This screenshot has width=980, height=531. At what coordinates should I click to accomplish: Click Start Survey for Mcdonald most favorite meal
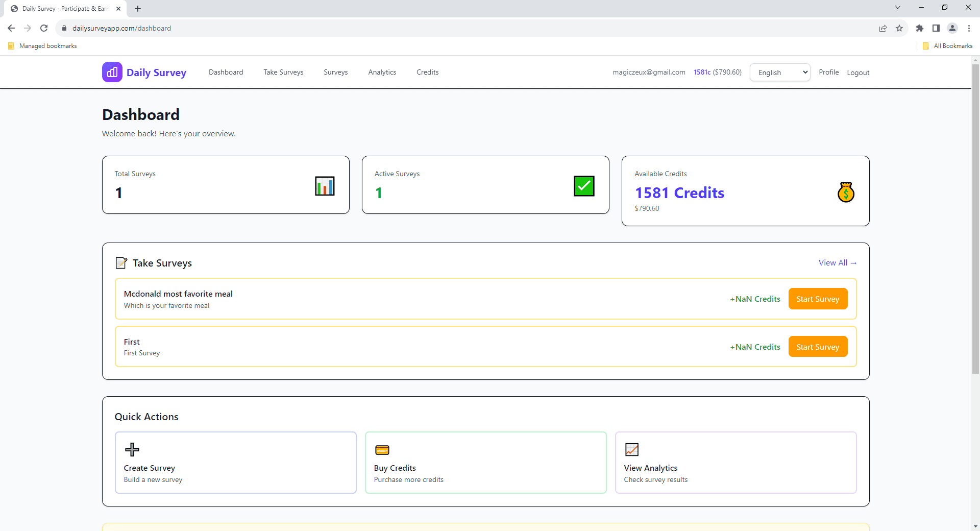[817, 299]
